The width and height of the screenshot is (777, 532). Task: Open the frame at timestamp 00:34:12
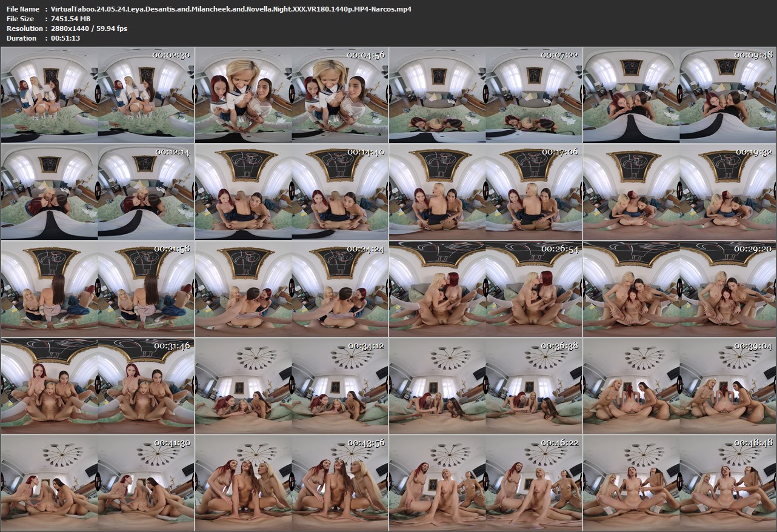292,385
